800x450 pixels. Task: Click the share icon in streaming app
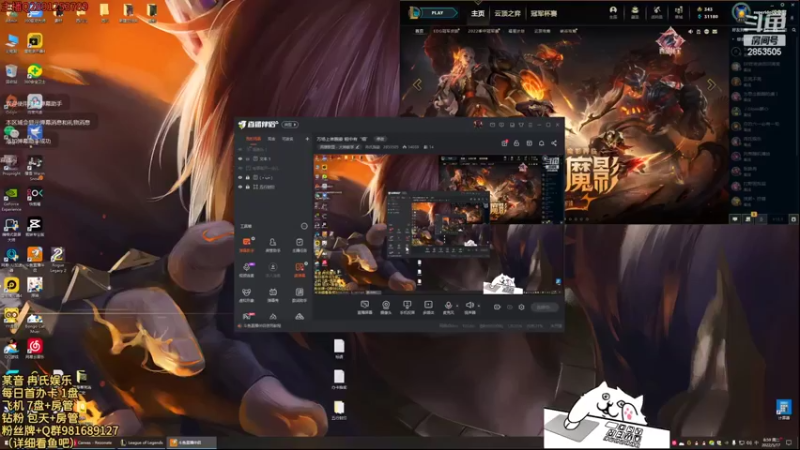pos(554,143)
